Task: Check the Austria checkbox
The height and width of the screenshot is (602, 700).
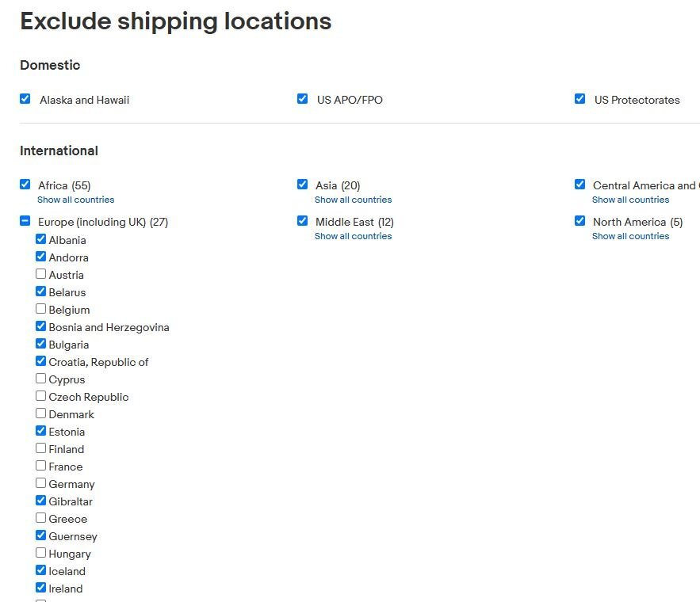Action: [x=40, y=274]
